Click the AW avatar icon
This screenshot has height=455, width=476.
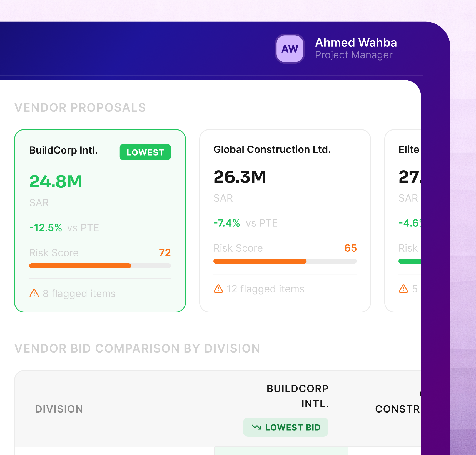point(290,49)
